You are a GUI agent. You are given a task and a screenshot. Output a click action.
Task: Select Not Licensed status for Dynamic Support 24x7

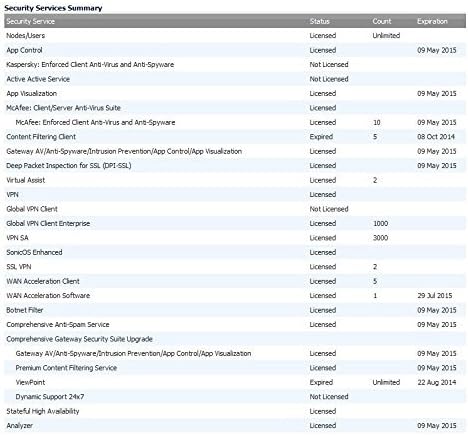[x=329, y=397]
